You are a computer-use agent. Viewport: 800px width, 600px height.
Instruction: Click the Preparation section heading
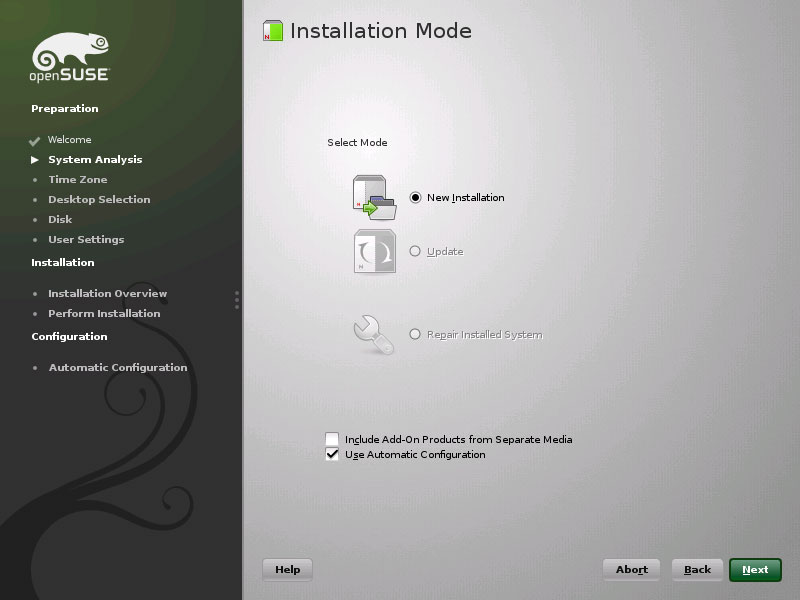65,109
